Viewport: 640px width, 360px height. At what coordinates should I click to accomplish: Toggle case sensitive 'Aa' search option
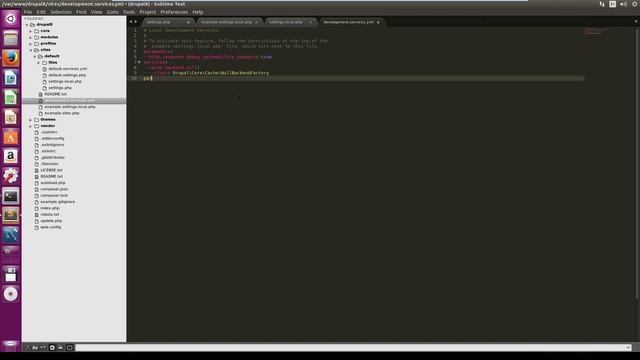pyautogui.click(x=35, y=348)
